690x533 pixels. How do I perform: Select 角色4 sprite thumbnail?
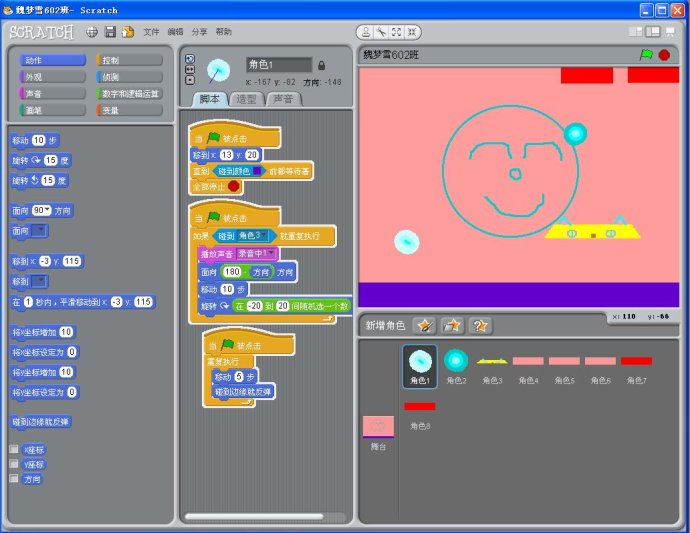528,365
